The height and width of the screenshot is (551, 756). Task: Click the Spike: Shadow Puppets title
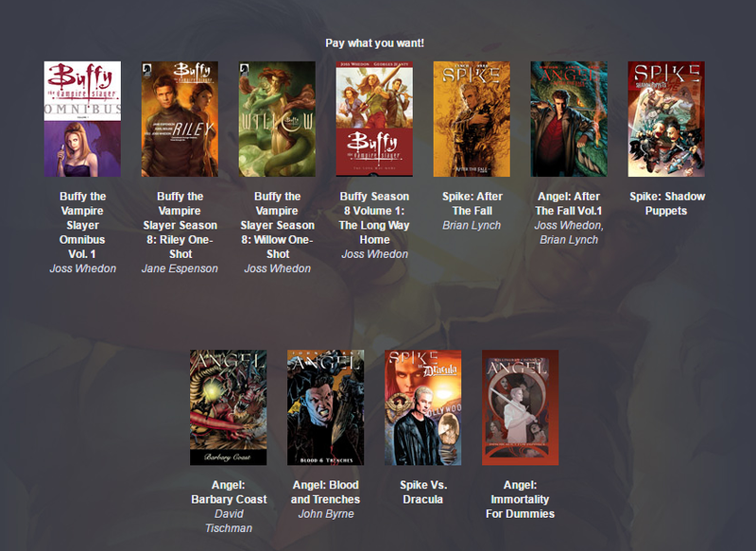(x=667, y=203)
